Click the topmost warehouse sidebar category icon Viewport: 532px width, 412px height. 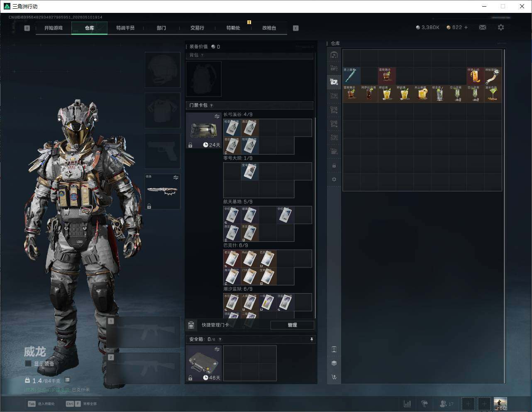tap(334, 55)
